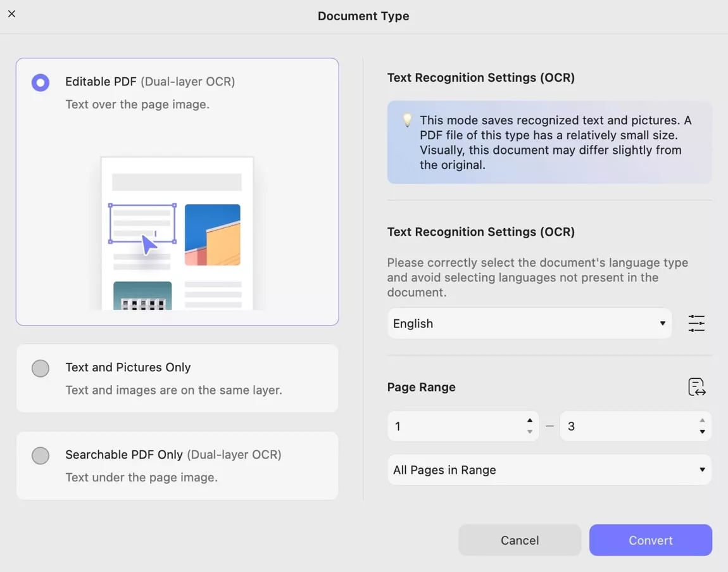Close the Document Type dialog
Image resolution: width=728 pixels, height=572 pixels.
coord(11,14)
